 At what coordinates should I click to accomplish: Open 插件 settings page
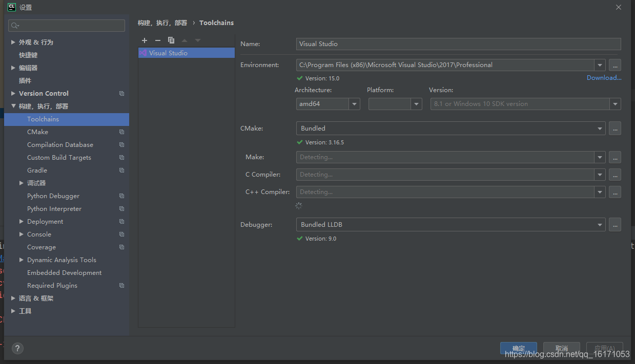[x=25, y=80]
